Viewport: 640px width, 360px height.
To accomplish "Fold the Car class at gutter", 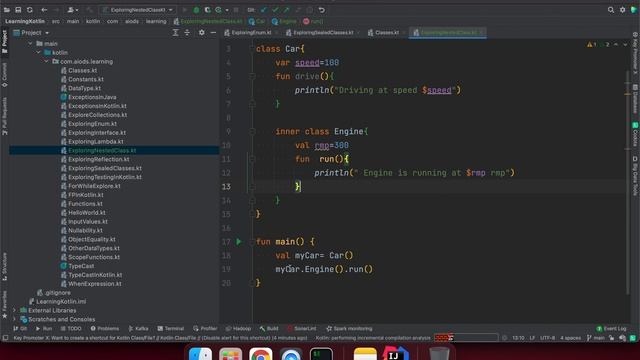I will point(252,49).
